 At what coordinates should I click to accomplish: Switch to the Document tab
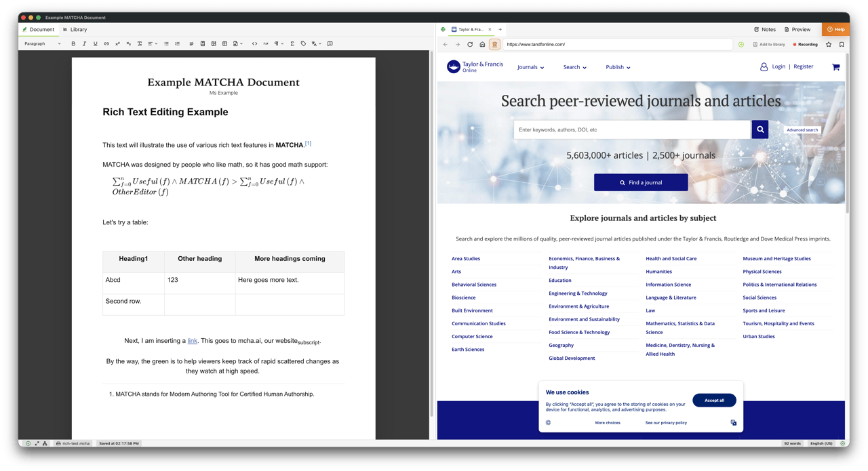(38, 29)
